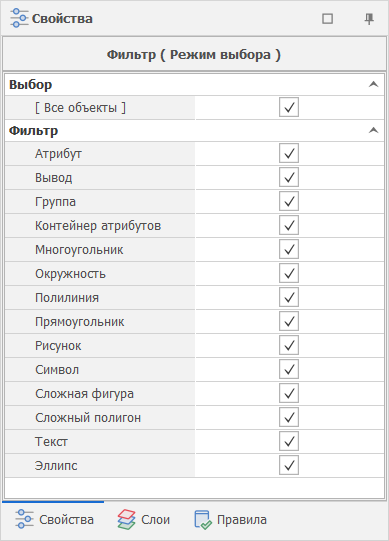
Task: Click the Свойства tab icon at bottom
Action: click(x=24, y=519)
